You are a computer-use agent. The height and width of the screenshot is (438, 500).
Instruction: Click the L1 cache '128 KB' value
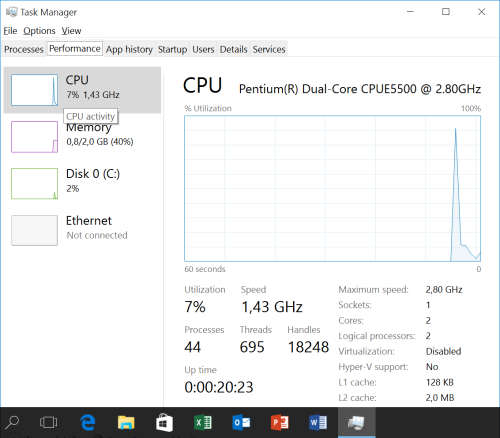(x=440, y=382)
